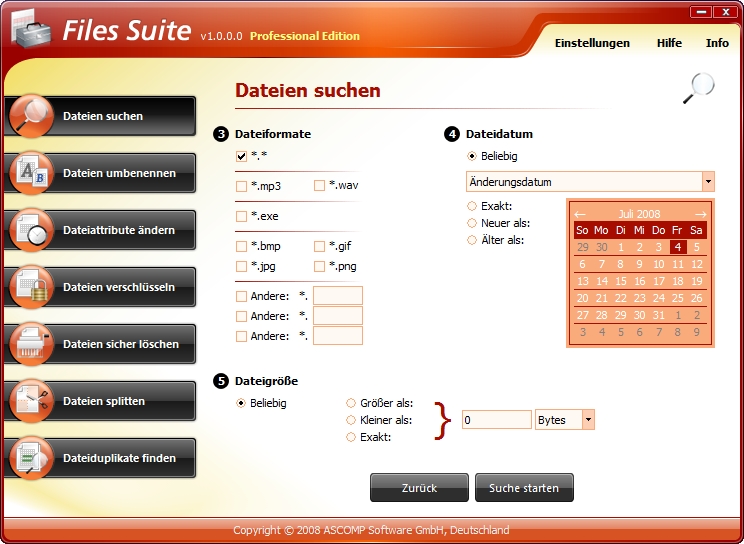Click the Dateien suchen magnifier sidebar icon
Viewport: 744px width, 544px height.
coord(30,116)
